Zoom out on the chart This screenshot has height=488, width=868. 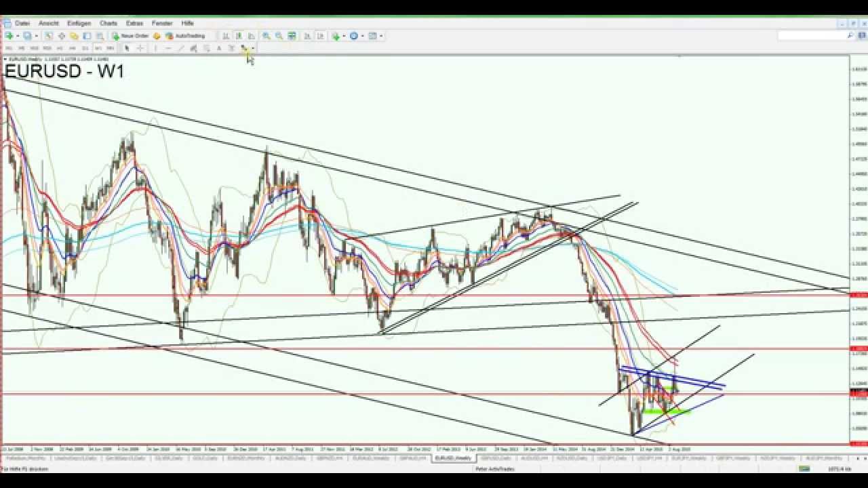(279, 36)
